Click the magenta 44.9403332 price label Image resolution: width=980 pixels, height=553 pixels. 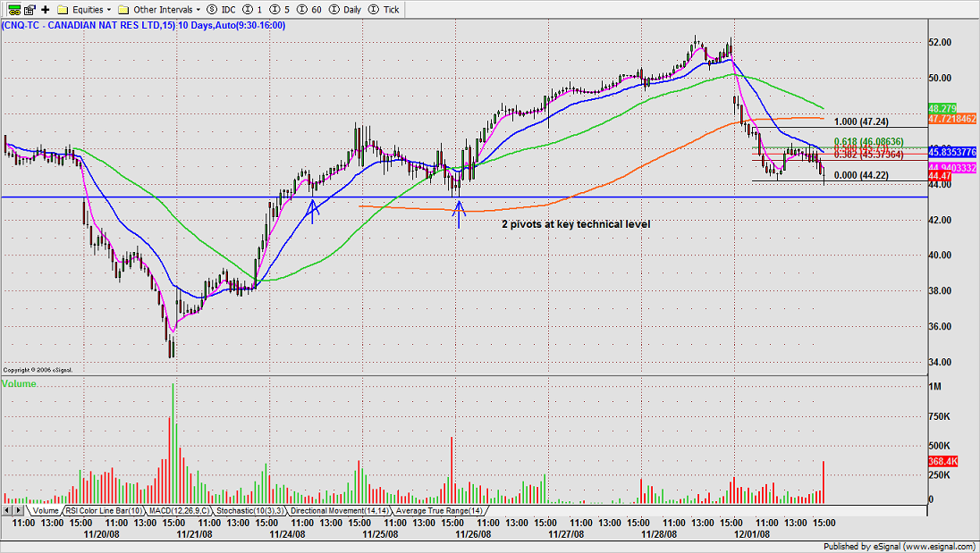click(952, 167)
